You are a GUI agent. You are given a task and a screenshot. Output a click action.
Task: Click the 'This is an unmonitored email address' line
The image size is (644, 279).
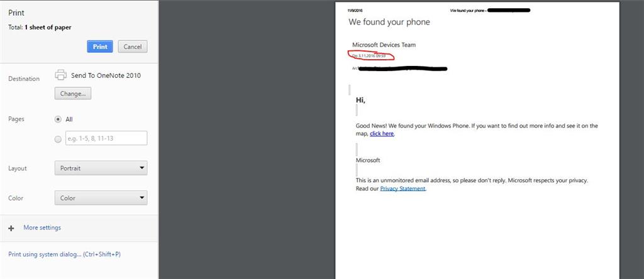tap(472, 180)
